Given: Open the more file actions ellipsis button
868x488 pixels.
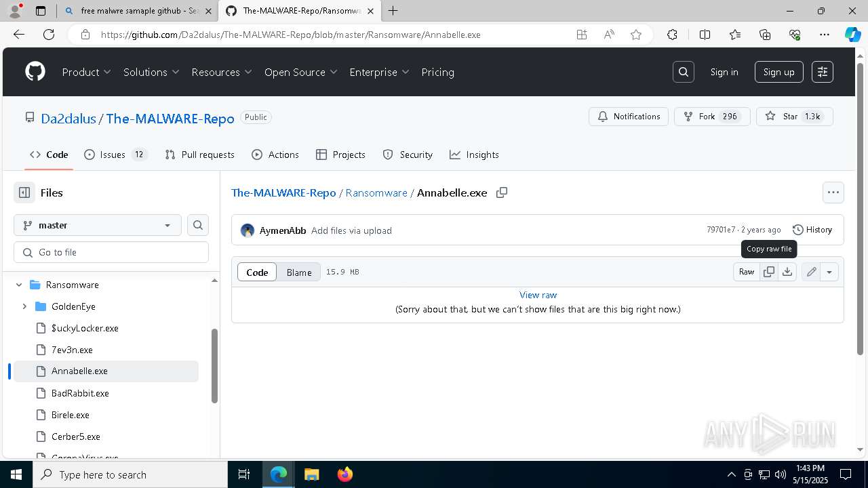Looking at the screenshot, I should (833, 192).
